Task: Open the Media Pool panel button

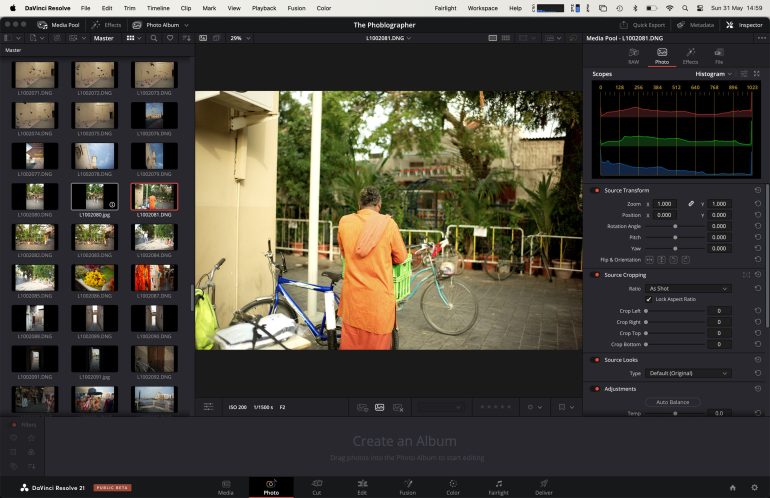Action: tap(58, 25)
